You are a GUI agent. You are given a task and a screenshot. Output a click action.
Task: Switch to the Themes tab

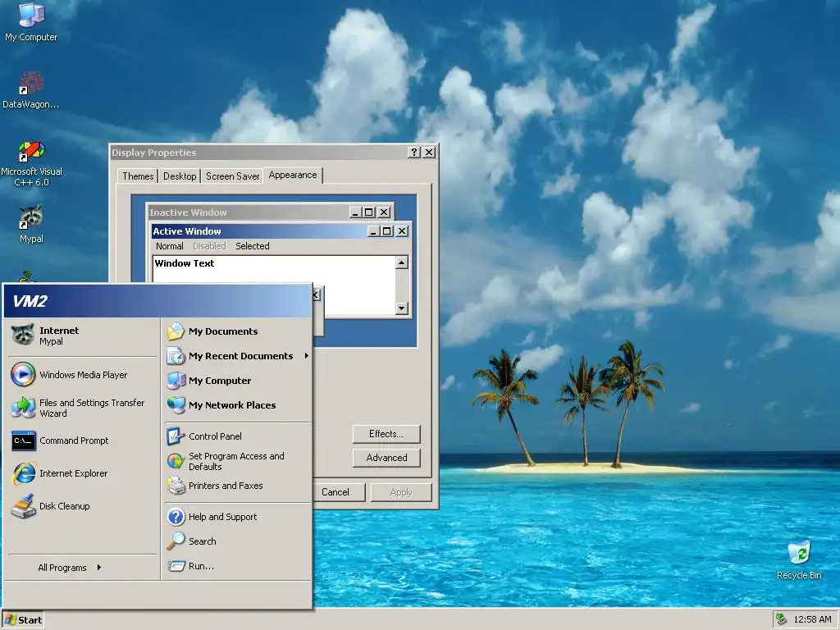coord(138,176)
